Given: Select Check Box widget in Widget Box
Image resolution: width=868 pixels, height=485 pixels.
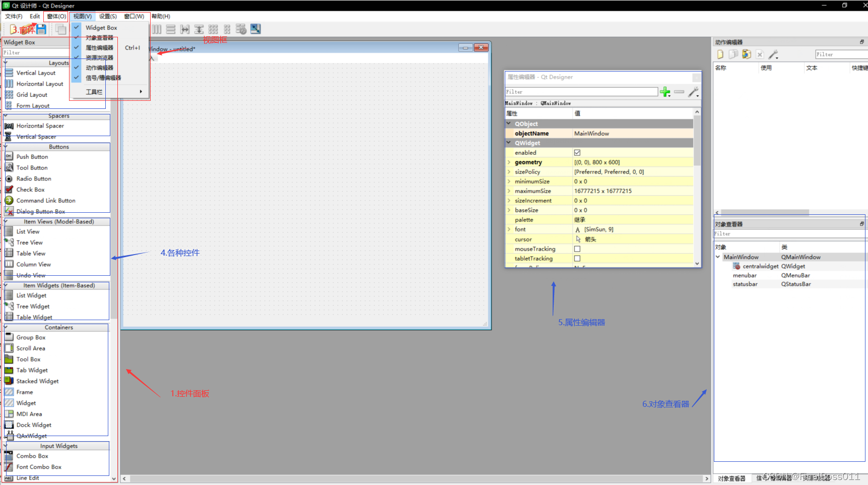Looking at the screenshot, I should (x=30, y=190).
